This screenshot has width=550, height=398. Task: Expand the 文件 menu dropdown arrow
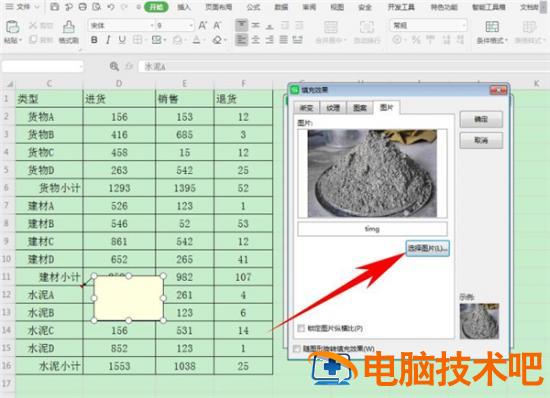tap(37, 7)
